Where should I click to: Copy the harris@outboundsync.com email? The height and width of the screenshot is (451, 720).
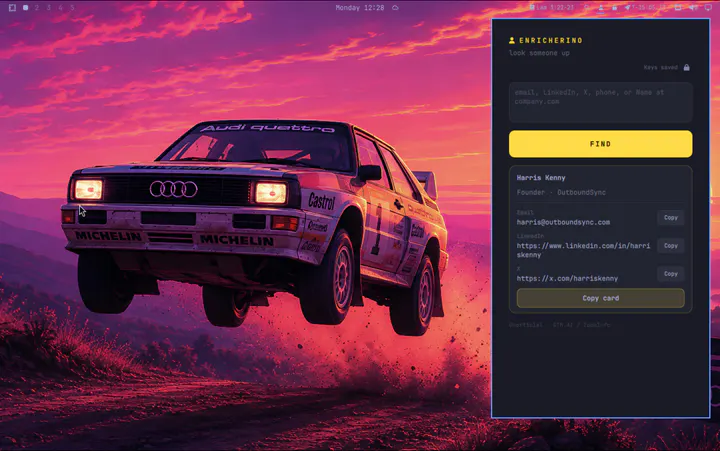[670, 218]
